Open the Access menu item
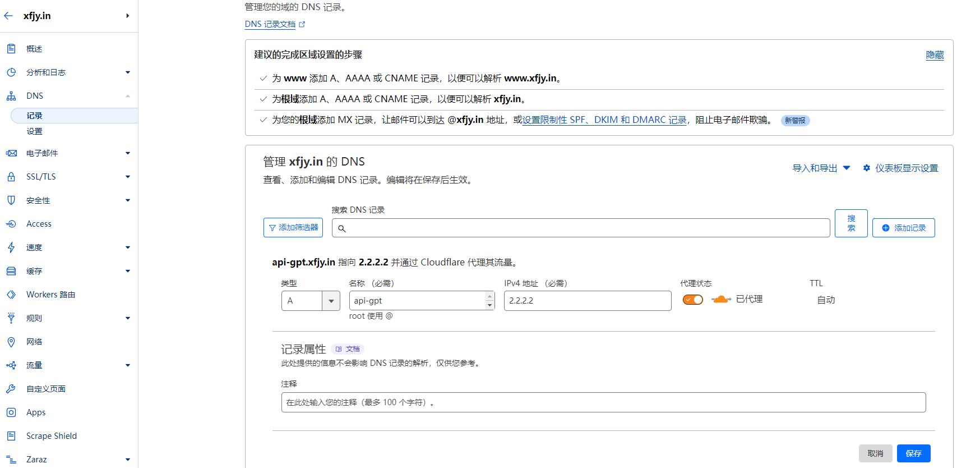Viewport: 980px width, 468px height. [39, 224]
